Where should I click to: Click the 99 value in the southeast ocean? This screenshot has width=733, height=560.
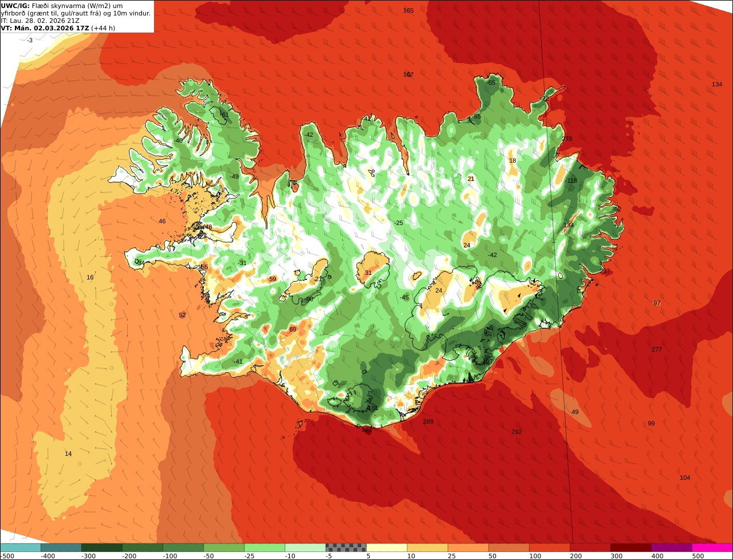pyautogui.click(x=651, y=423)
